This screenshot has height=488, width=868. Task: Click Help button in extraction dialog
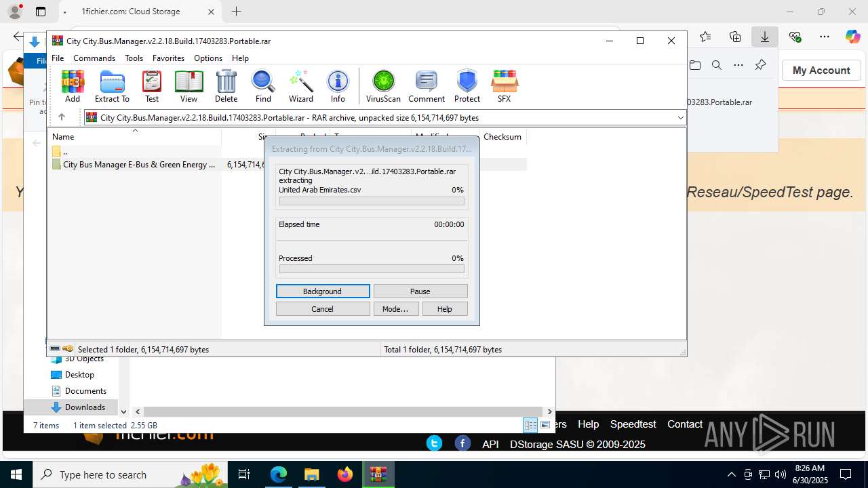pos(445,309)
